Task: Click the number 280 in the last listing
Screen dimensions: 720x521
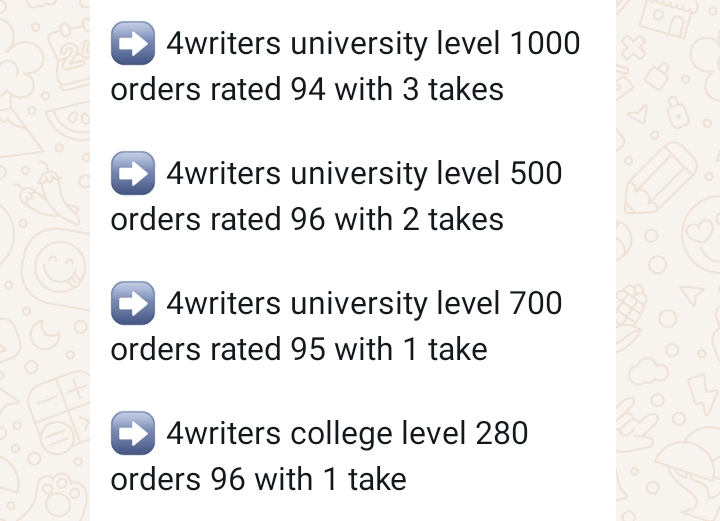Action: (501, 433)
